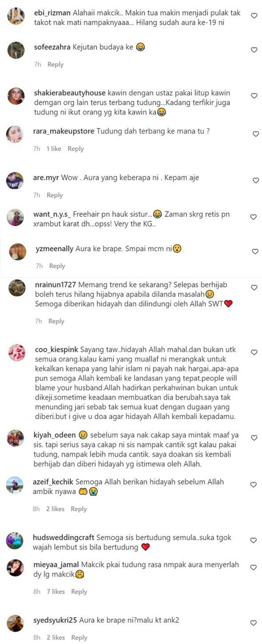Toggle like on azeif_kechik's comment

click(x=254, y=484)
